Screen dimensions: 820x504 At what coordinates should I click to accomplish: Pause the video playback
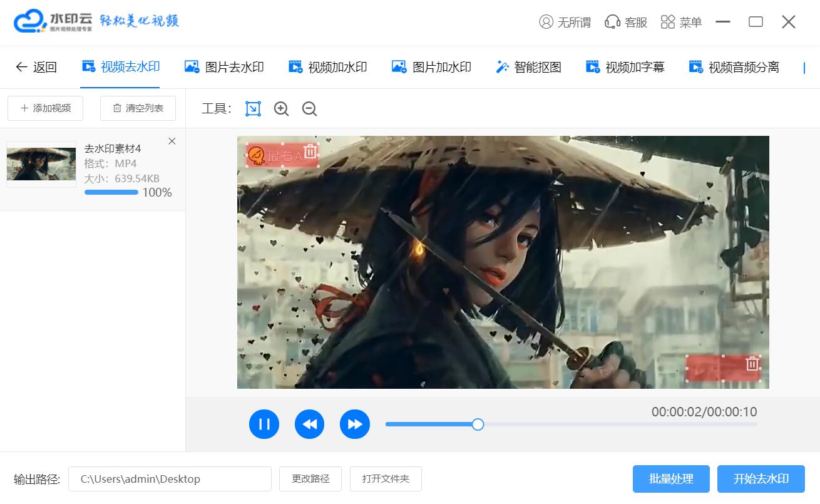pyautogui.click(x=264, y=424)
